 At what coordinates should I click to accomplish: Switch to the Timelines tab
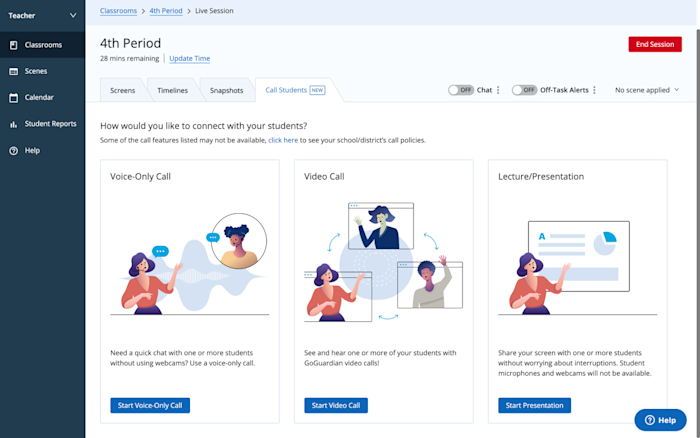172,90
